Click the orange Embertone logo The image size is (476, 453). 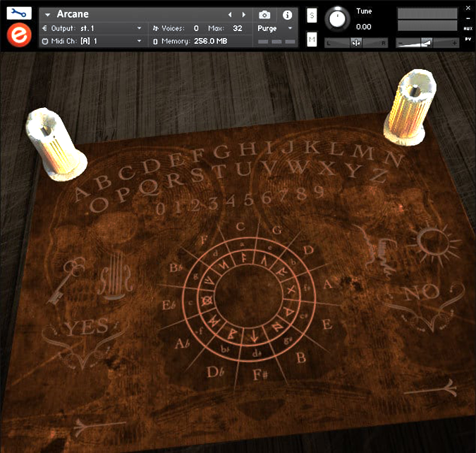19,35
